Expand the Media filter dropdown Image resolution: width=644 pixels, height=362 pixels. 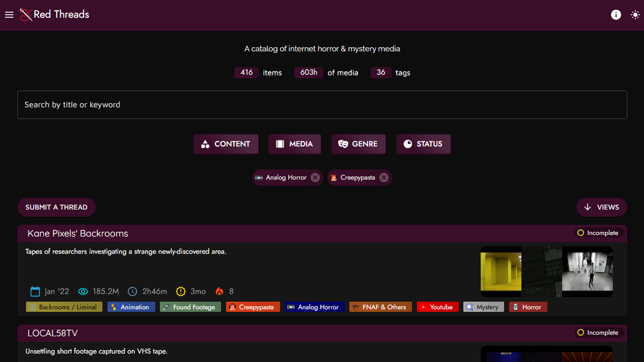(x=294, y=144)
